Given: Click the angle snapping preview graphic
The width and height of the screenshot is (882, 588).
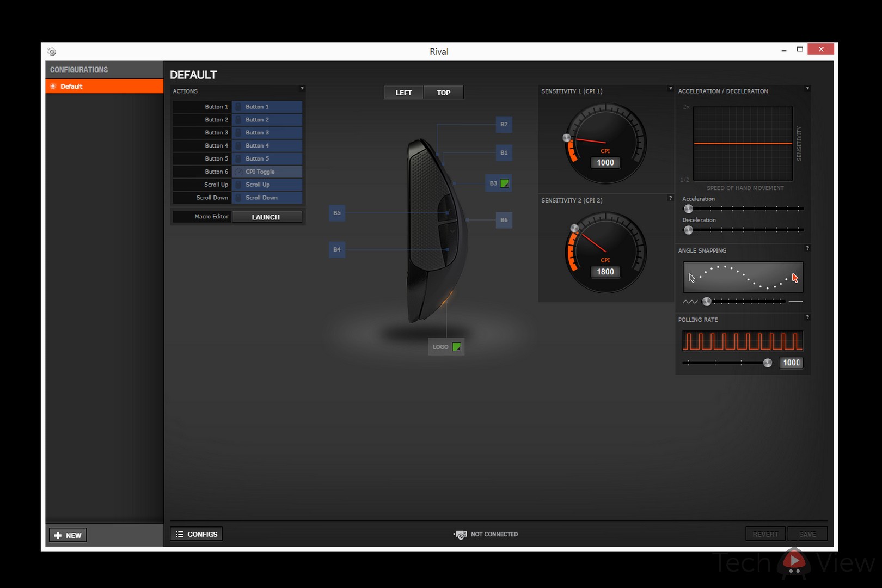Looking at the screenshot, I should 743,277.
